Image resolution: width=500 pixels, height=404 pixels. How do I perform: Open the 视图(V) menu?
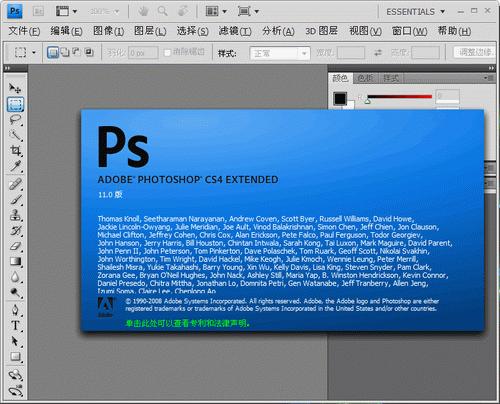click(365, 31)
